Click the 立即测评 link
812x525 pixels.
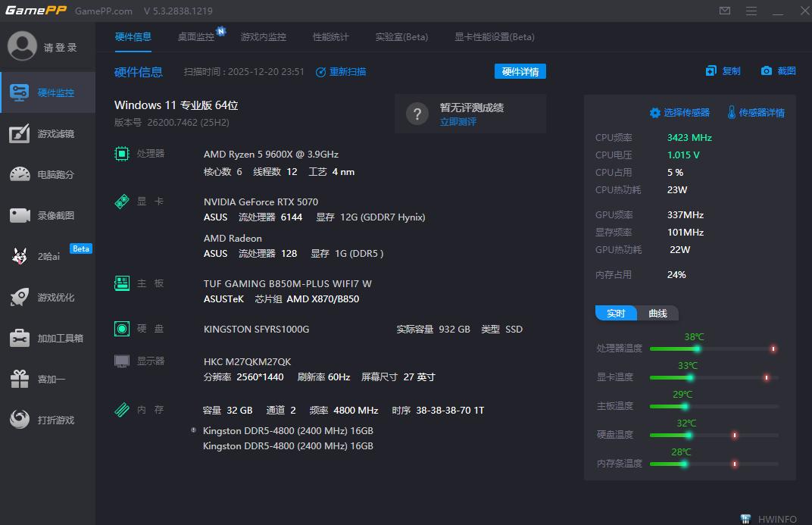(458, 122)
